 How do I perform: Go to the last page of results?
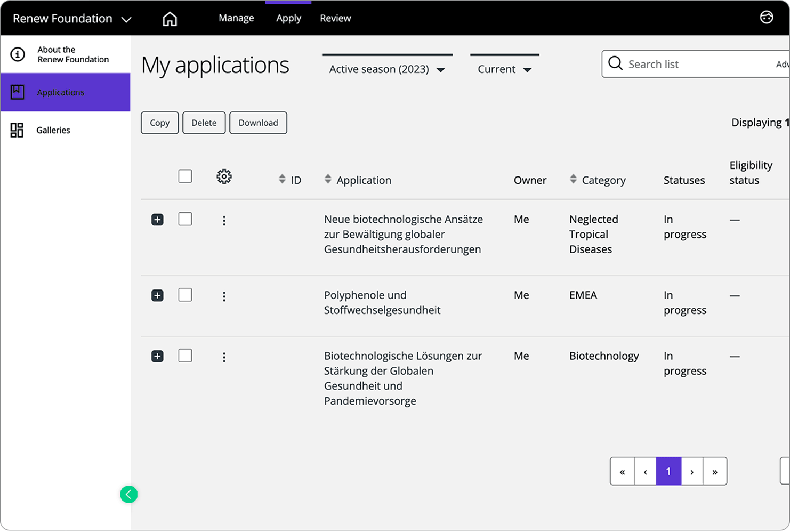715,471
